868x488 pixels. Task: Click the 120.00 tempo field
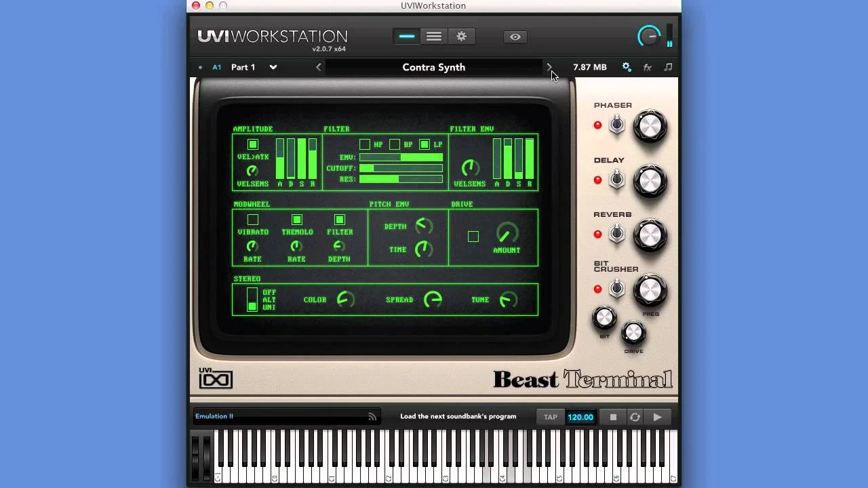point(580,417)
